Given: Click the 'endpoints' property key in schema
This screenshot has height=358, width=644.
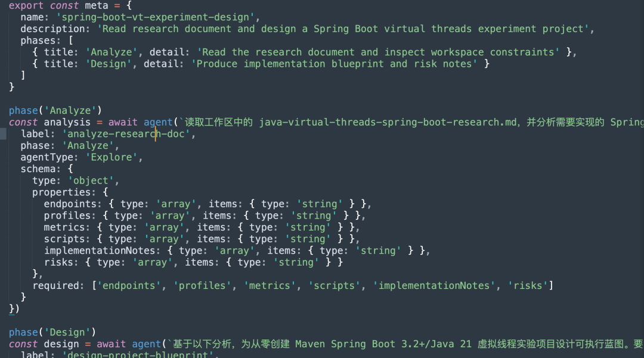Looking at the screenshot, I should pos(70,204).
